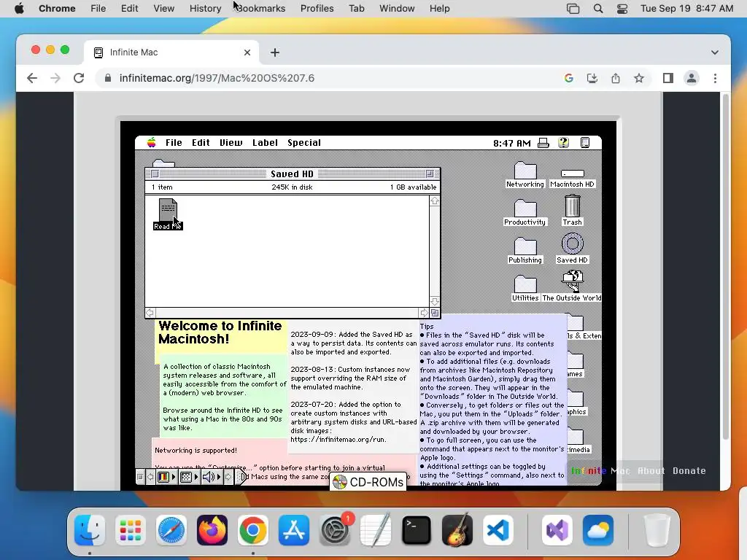Screen dimensions: 747x560
Task: Click scroll right arrow in Saved HD window
Action: point(424,313)
